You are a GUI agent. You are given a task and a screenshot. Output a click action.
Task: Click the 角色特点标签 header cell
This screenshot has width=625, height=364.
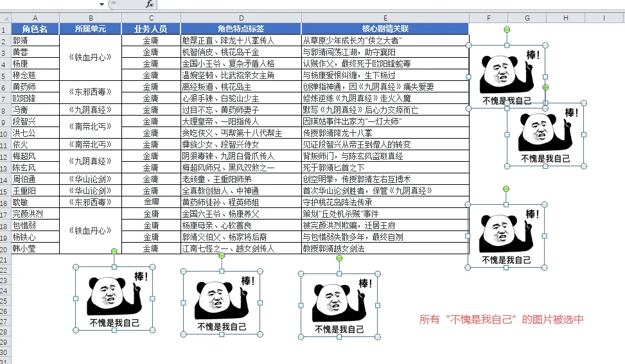pyautogui.click(x=241, y=29)
